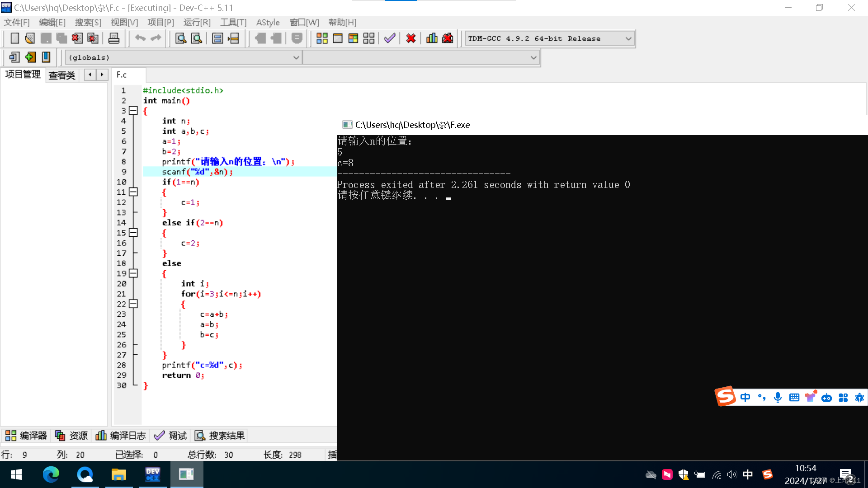Toggle the taskbar 中 language indicator
Screen dimensions: 868x488
[x=748, y=474]
